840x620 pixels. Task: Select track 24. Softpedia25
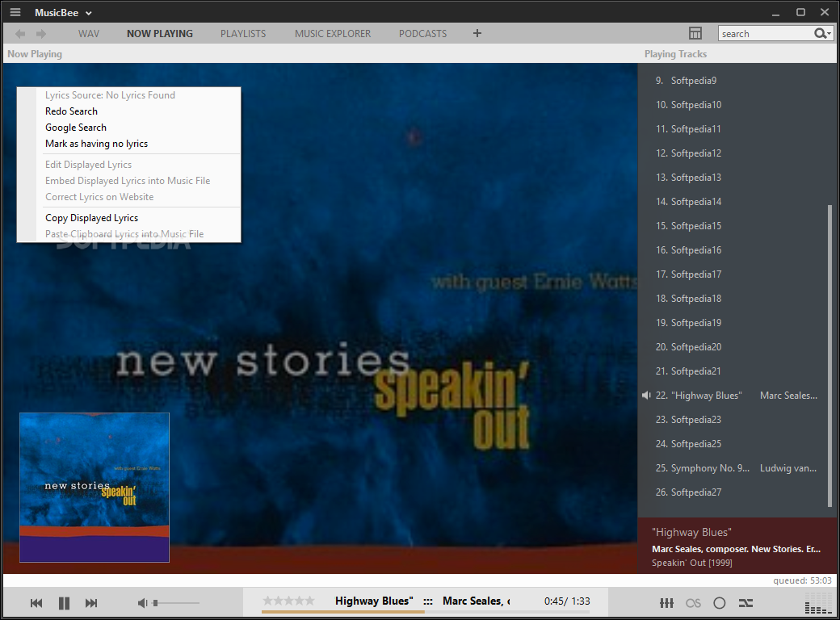(x=733, y=444)
